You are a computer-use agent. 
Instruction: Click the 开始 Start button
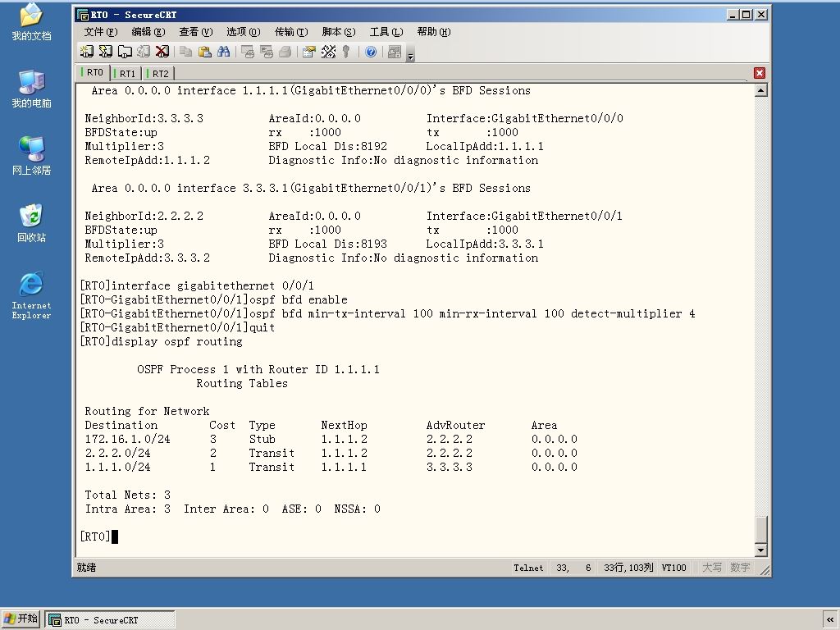click(x=21, y=619)
